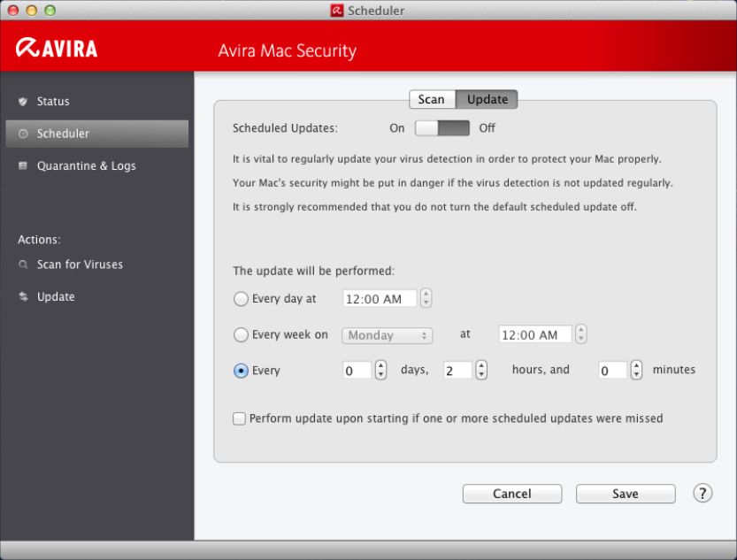
Task: Click the Avira Mac Security header title
Action: [288, 50]
